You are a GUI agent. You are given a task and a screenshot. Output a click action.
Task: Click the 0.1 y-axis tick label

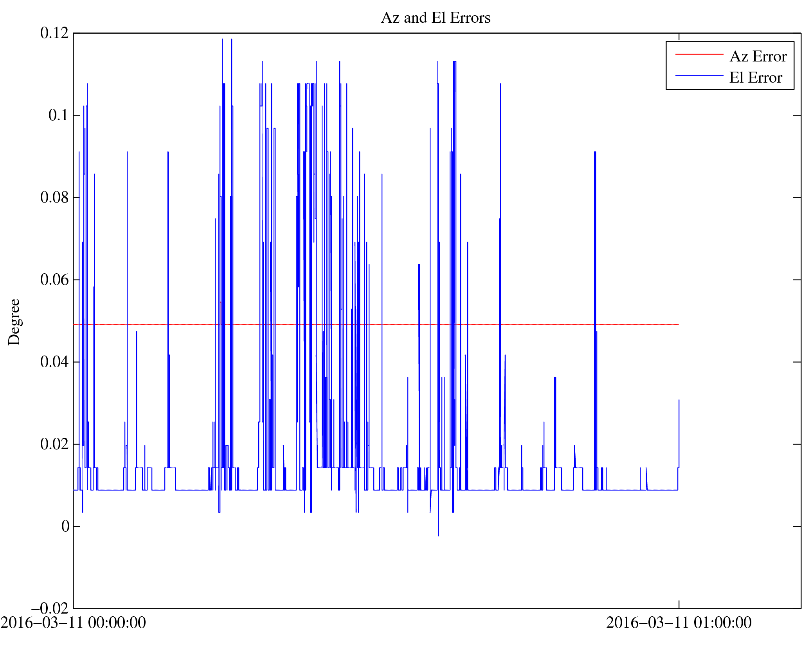[58, 116]
